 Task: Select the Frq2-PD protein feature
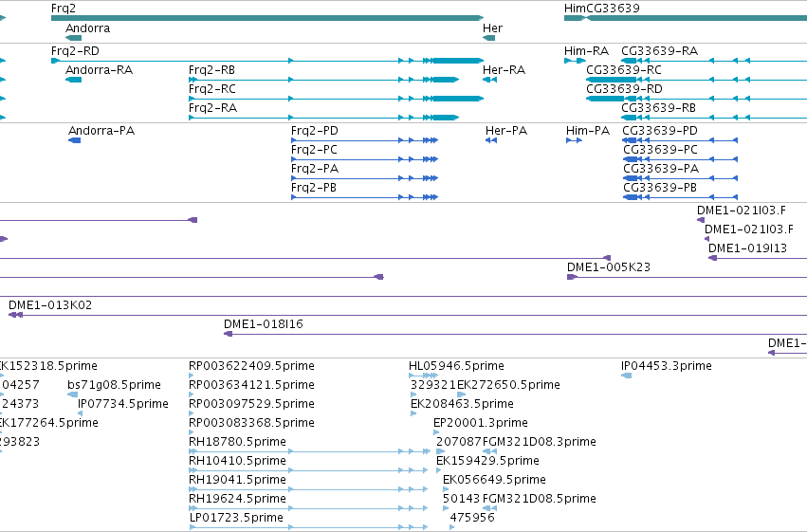coord(364,140)
